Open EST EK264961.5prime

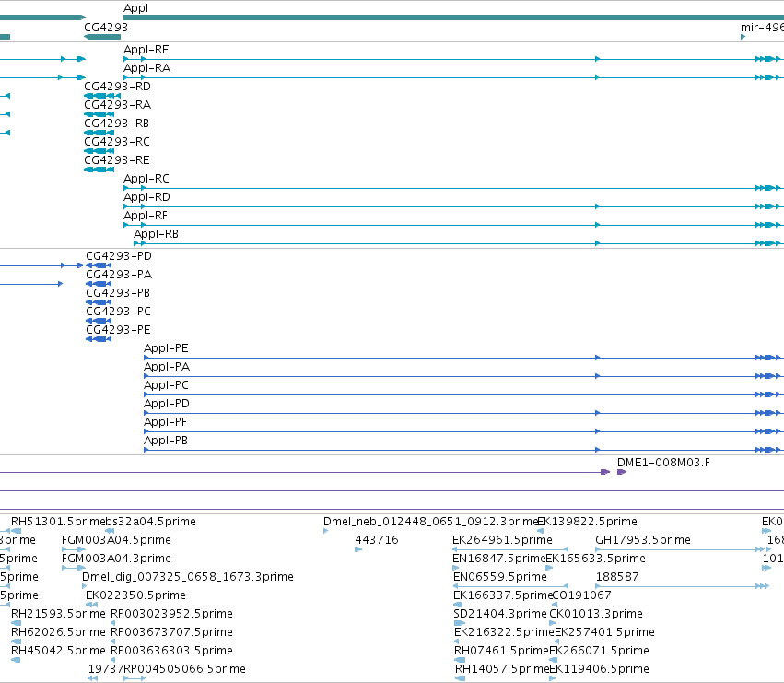click(x=502, y=540)
